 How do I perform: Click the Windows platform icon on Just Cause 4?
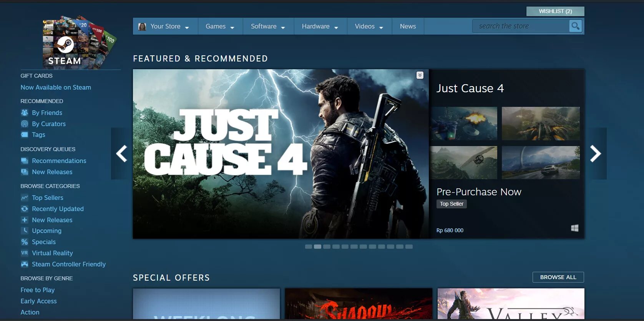coord(574,228)
